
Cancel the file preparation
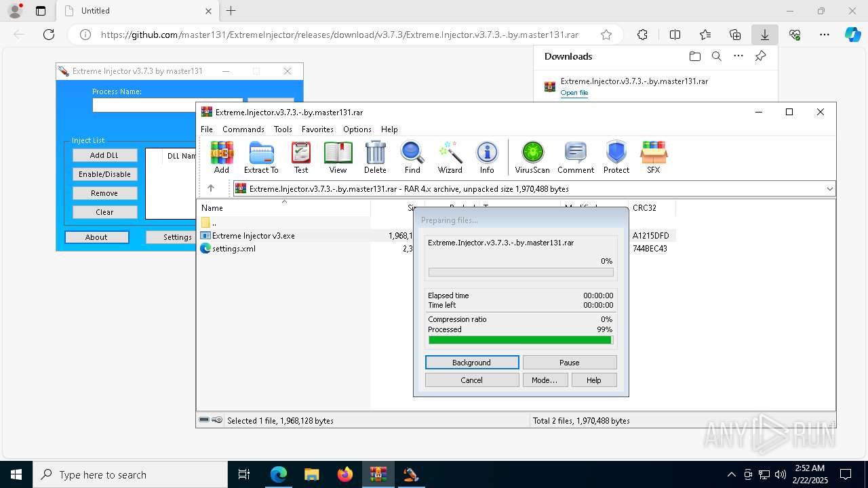coord(472,380)
